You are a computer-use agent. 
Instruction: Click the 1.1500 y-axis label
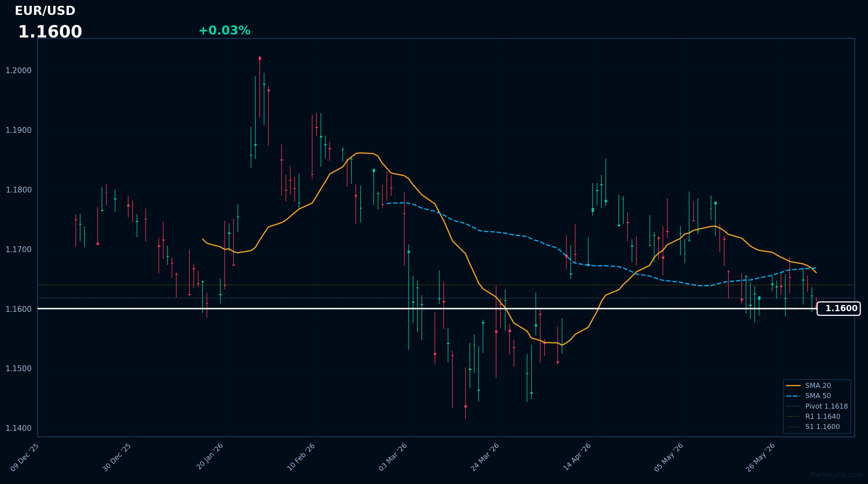tap(19, 369)
